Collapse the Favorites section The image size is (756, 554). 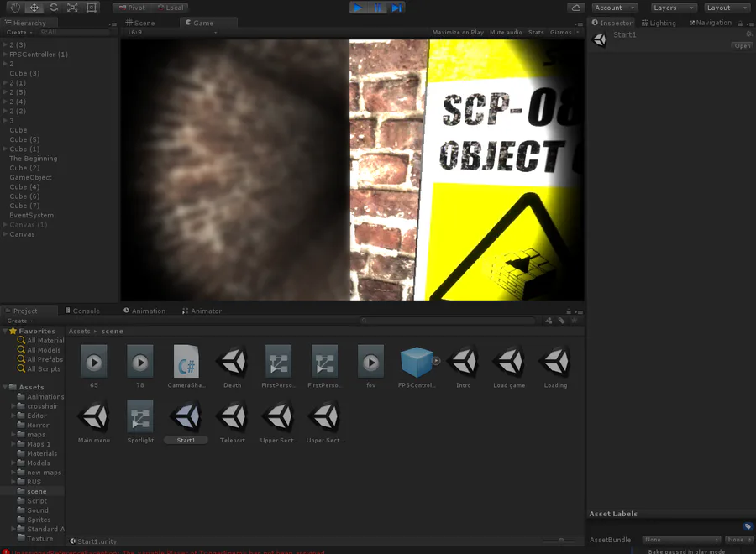point(5,331)
